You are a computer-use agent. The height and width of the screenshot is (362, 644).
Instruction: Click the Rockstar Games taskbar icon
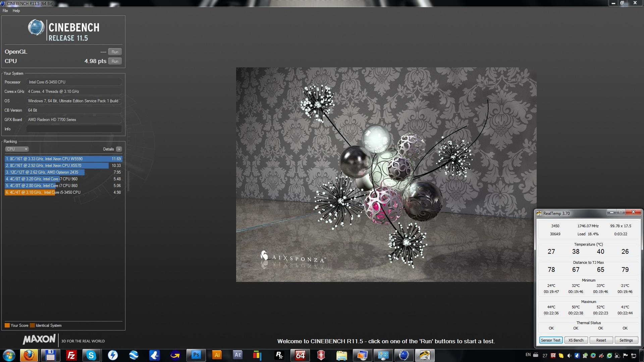tap(279, 355)
